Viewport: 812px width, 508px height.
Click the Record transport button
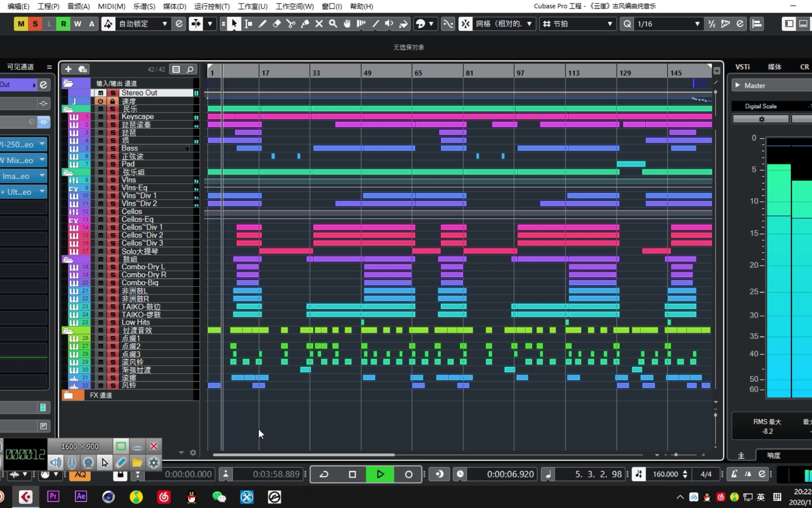(x=408, y=474)
